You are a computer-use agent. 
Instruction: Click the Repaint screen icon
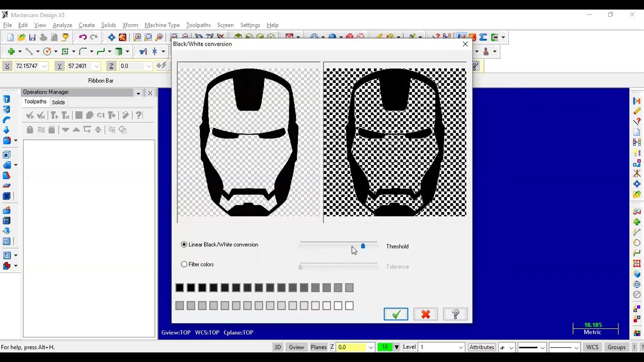tap(122, 37)
